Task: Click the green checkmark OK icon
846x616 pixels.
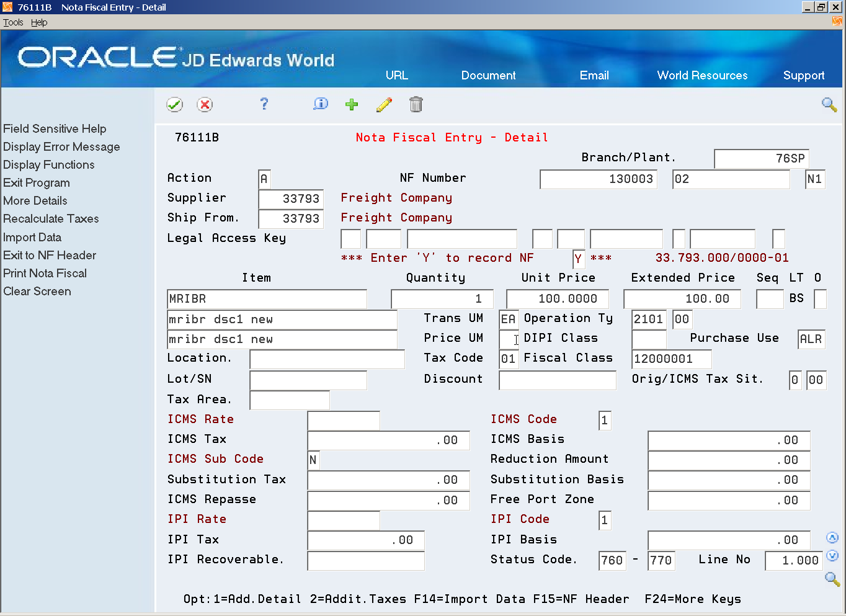Action: [175, 105]
